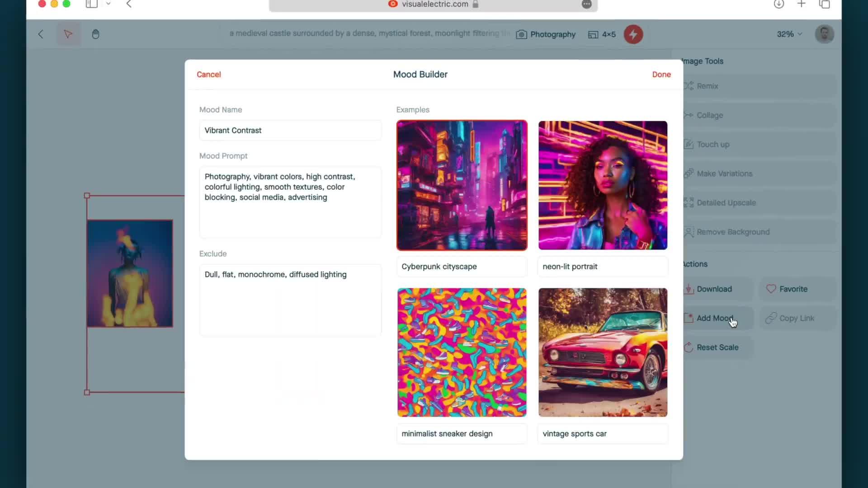Click the back chevron in app toolbar
Screen dimensions: 868x488
(x=41, y=34)
